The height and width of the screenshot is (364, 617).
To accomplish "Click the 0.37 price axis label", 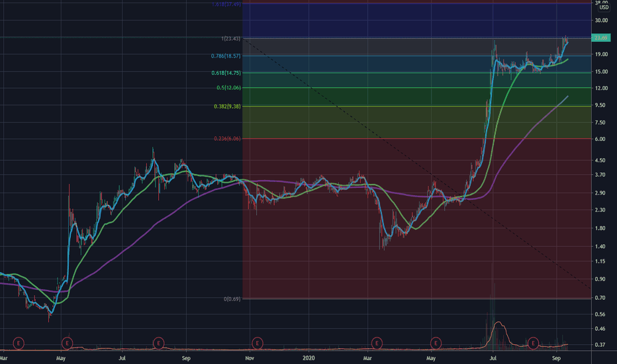I will (x=600, y=345).
